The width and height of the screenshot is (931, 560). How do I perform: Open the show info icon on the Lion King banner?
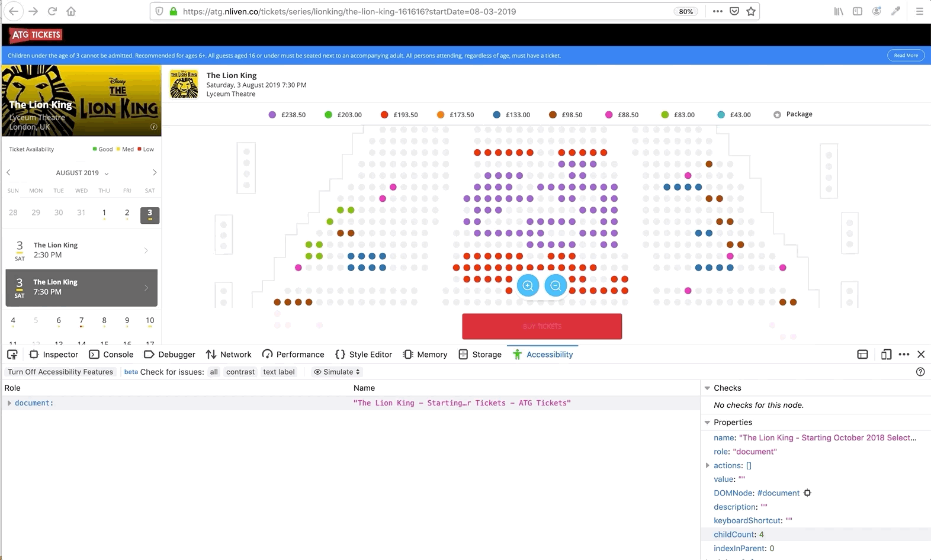pyautogui.click(x=153, y=127)
